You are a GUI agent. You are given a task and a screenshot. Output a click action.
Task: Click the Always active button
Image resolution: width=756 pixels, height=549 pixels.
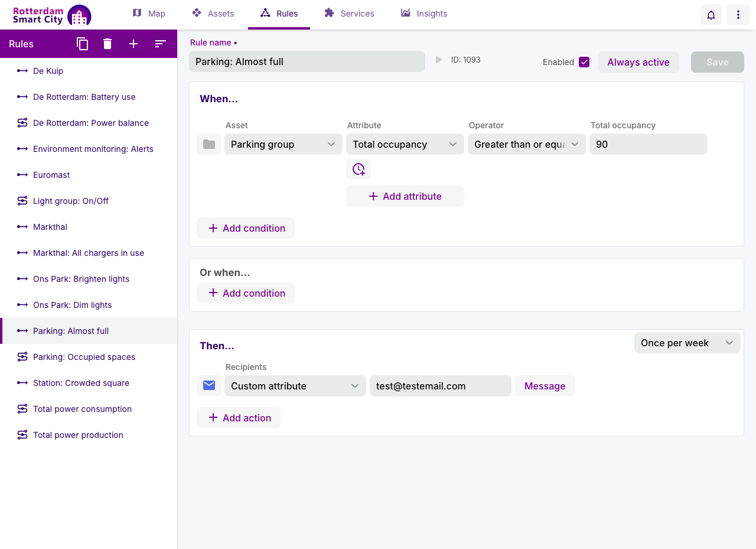[x=638, y=62]
